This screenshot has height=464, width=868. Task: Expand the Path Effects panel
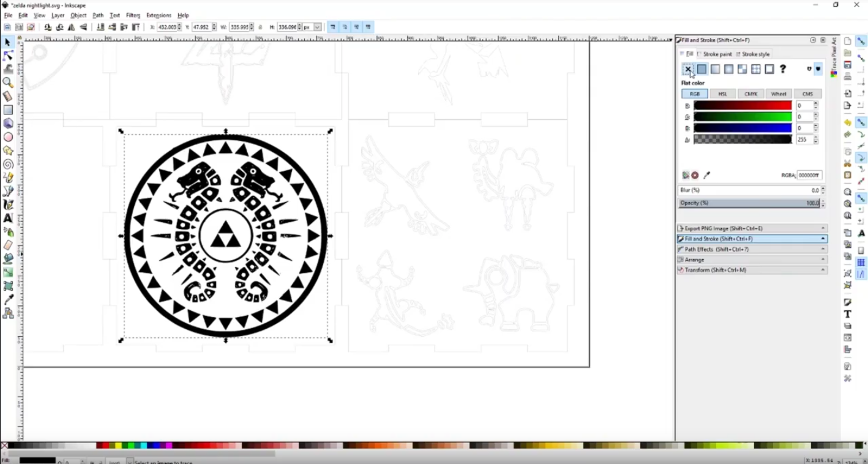click(x=752, y=249)
